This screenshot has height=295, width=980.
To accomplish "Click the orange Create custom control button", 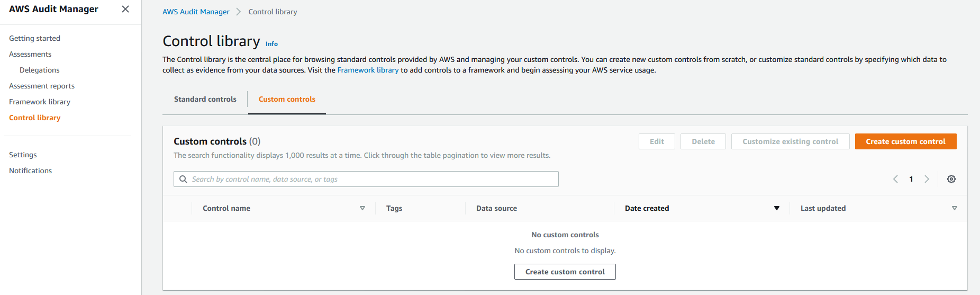I will (x=905, y=141).
